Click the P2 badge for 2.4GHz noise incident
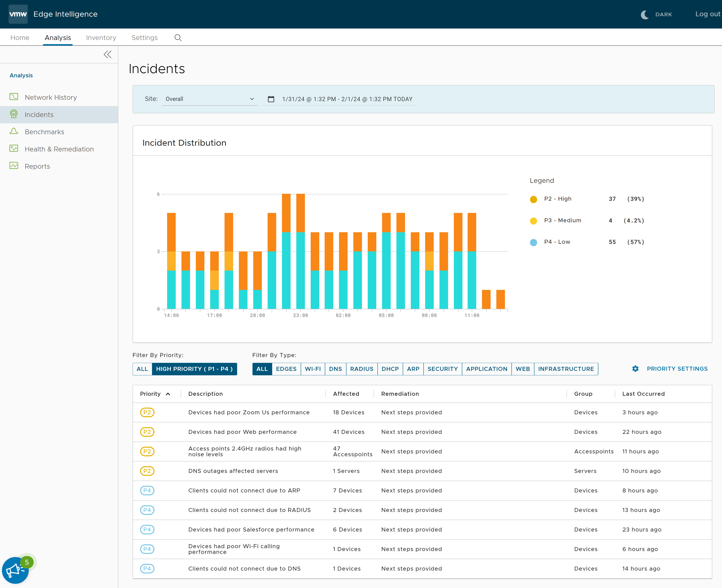The width and height of the screenshot is (722, 588). pos(147,451)
